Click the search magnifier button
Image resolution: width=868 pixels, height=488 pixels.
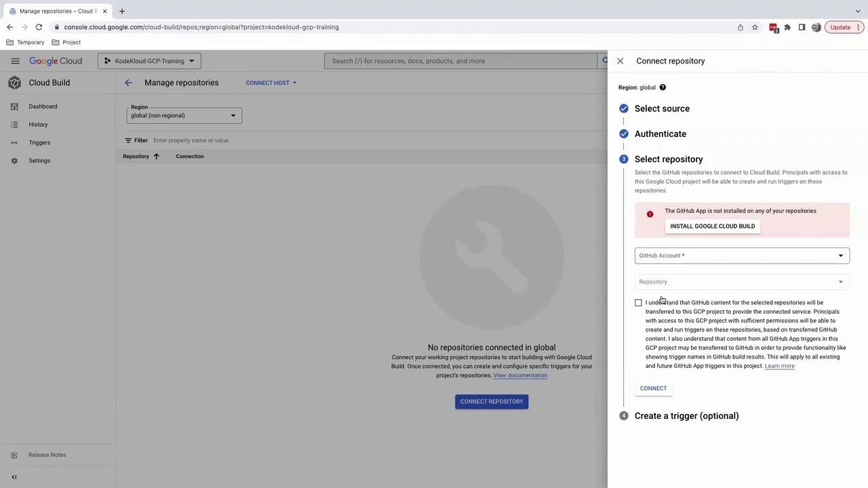coord(603,61)
